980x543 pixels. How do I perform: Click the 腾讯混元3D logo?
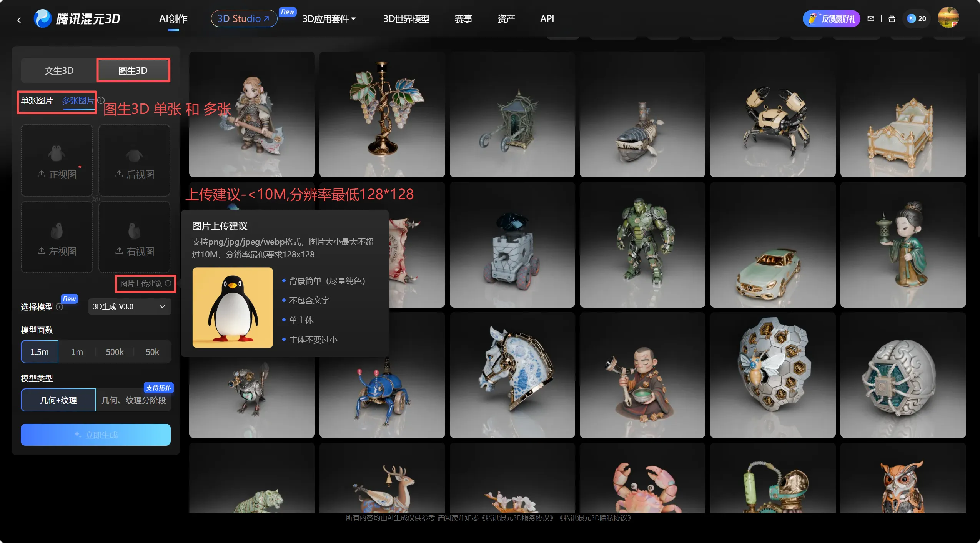(77, 18)
